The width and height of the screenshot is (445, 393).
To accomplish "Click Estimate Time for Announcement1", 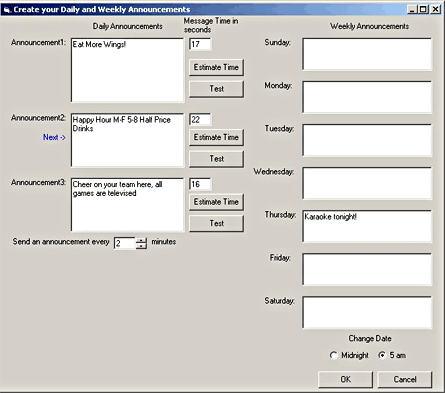I will coord(216,67).
